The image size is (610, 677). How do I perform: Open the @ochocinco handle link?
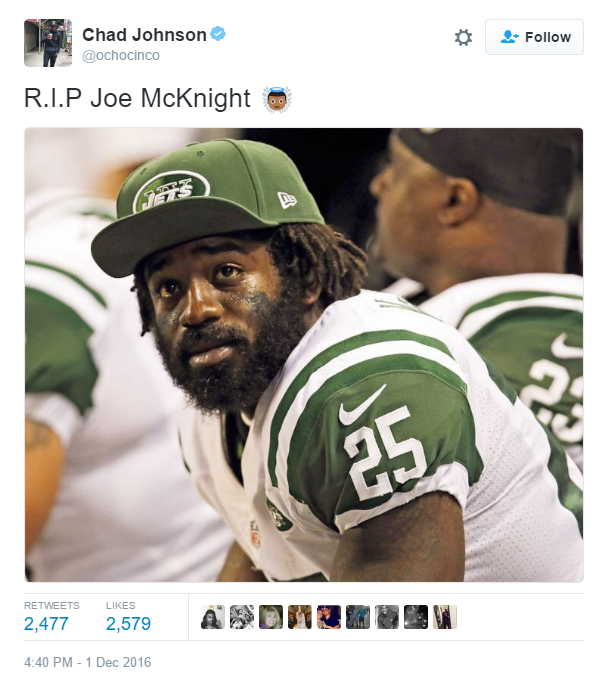(121, 55)
